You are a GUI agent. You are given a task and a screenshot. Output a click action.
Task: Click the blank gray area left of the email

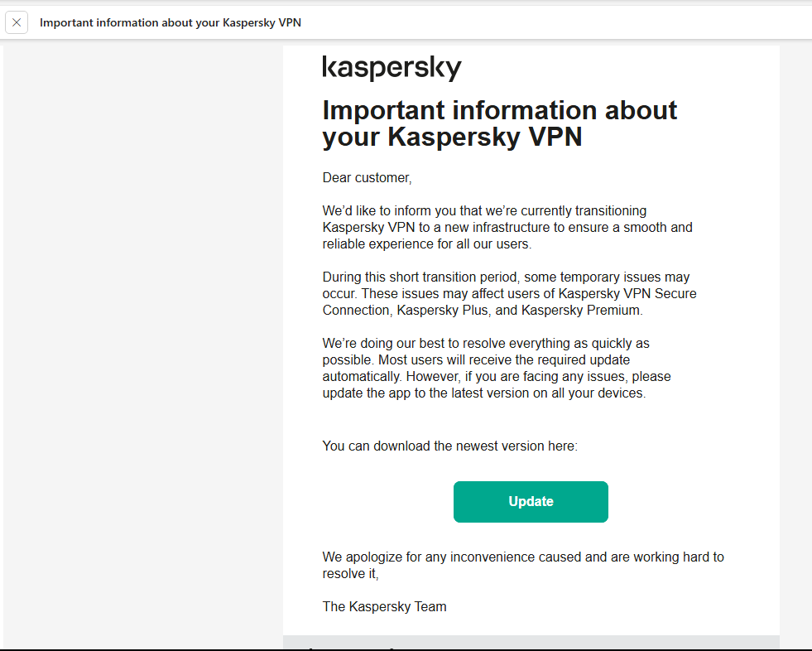click(x=142, y=331)
